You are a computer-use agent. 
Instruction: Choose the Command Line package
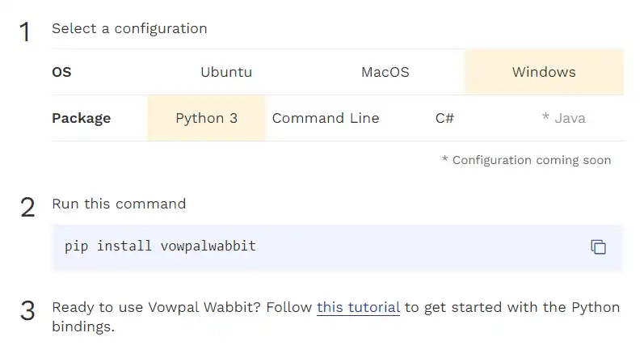(x=326, y=118)
